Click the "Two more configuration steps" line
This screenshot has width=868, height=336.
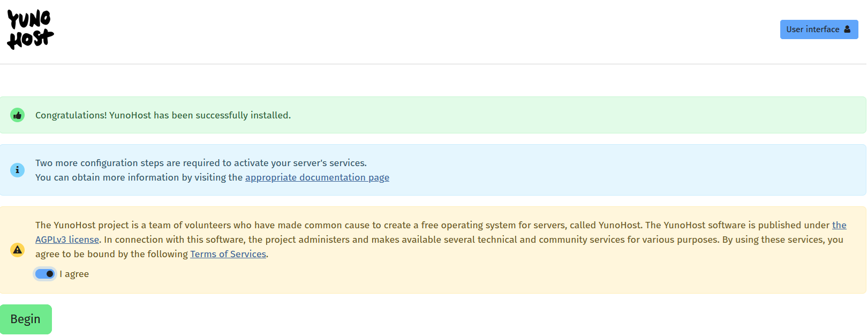click(x=201, y=163)
